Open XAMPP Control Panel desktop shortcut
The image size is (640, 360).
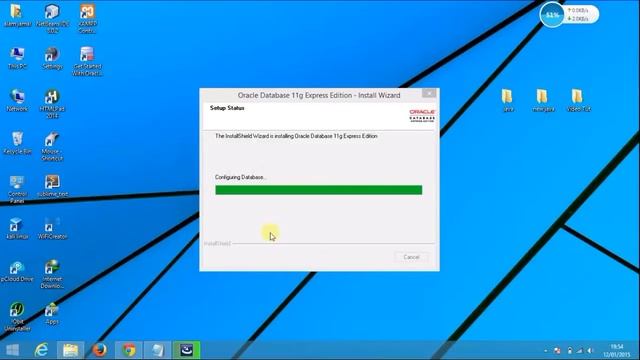pyautogui.click(x=87, y=18)
